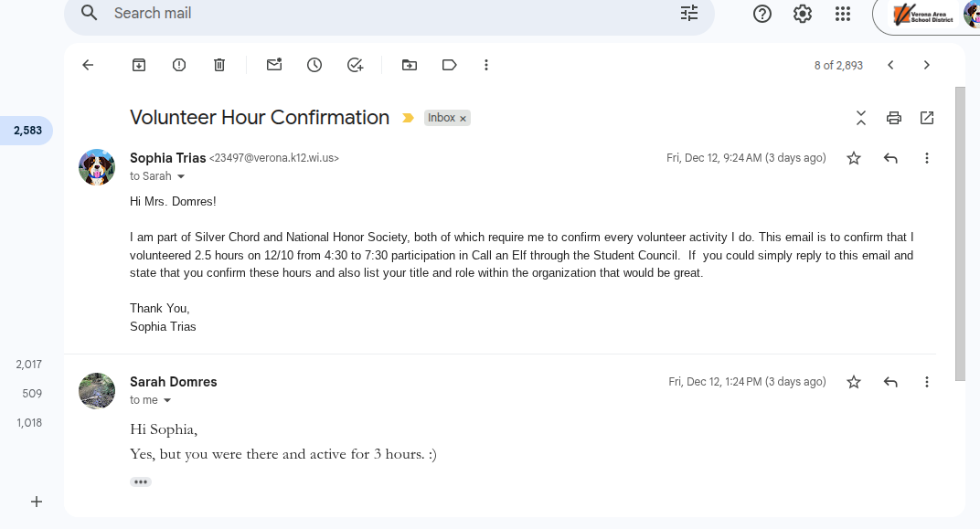
Task: Print the entire conversation
Action: point(894,118)
